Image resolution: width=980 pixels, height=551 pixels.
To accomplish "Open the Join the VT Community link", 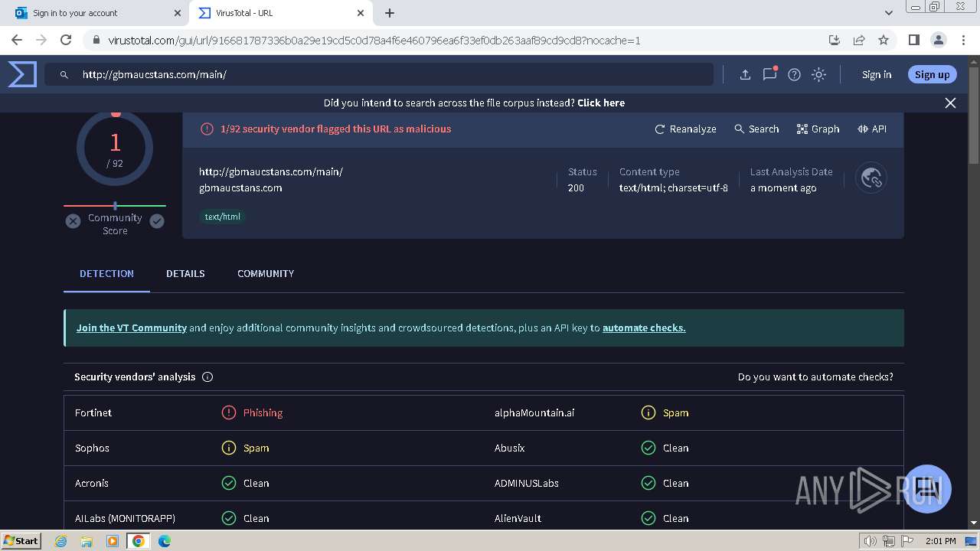I will point(132,328).
